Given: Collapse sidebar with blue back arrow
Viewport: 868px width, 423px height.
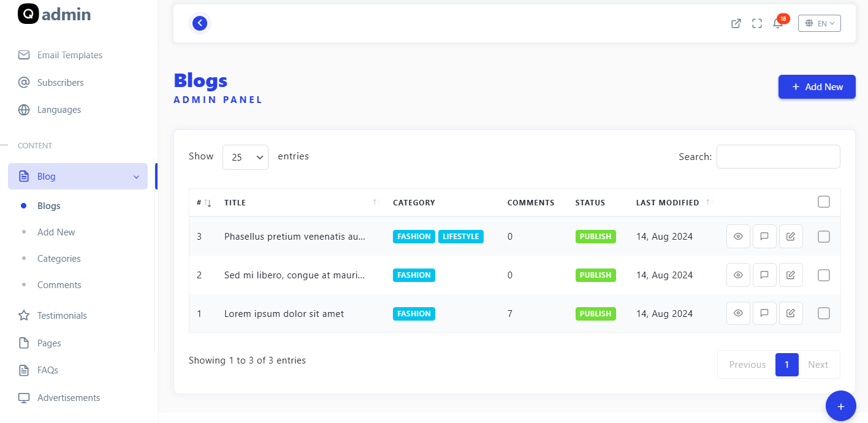Looking at the screenshot, I should coord(200,23).
